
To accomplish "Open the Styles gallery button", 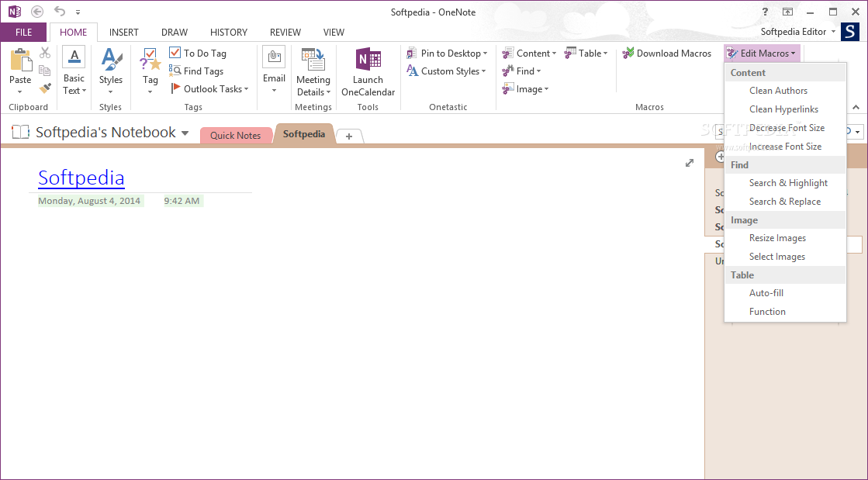I will click(111, 71).
